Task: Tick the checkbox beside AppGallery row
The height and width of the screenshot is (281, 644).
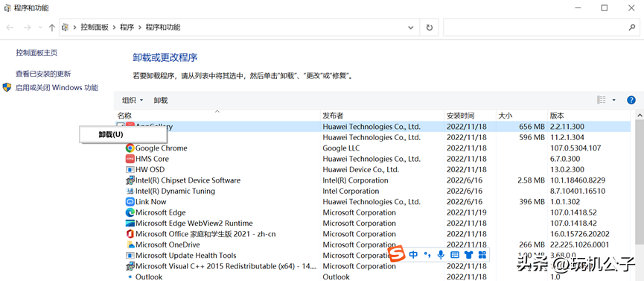Action: [120, 125]
